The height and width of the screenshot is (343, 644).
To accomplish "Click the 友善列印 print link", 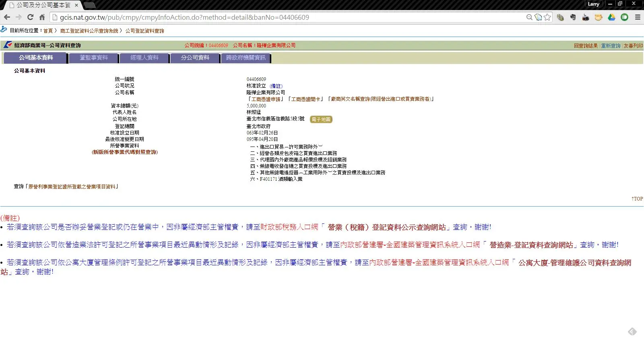I will [633, 46].
